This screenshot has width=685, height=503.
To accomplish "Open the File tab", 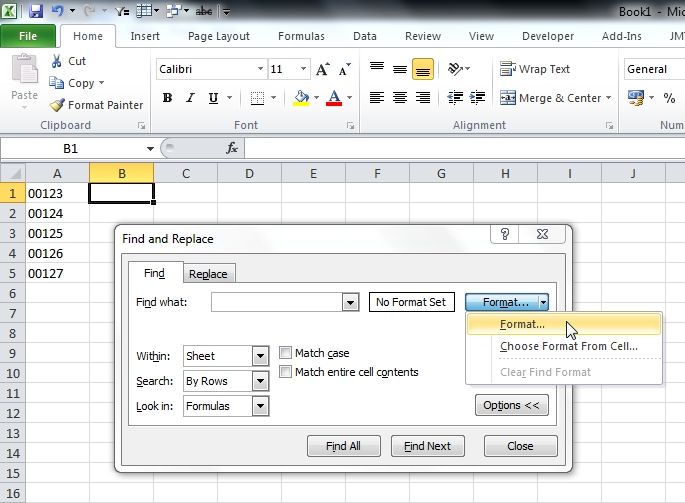I will tap(28, 36).
